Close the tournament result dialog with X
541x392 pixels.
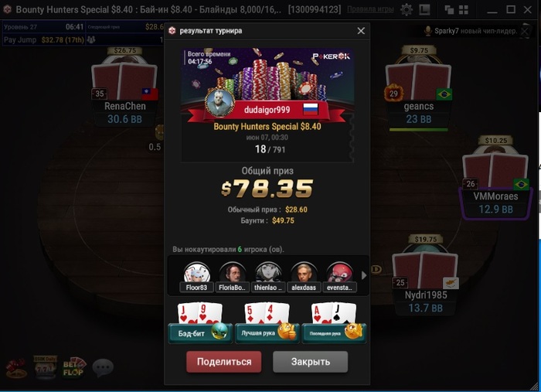[361, 31]
